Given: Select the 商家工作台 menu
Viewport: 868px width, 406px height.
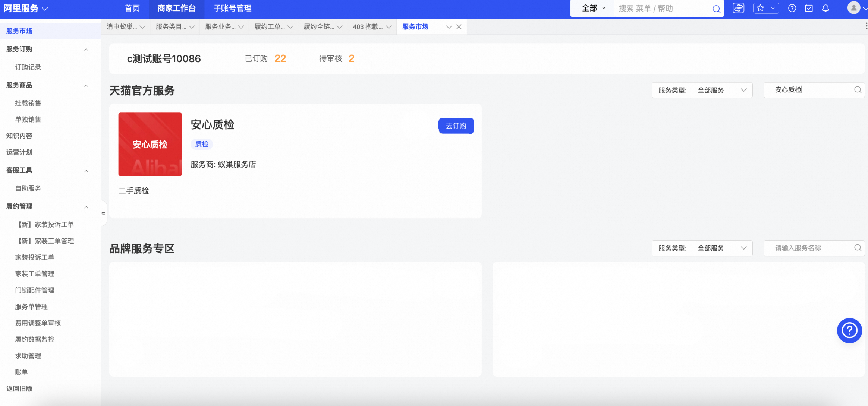Looking at the screenshot, I should pos(176,8).
